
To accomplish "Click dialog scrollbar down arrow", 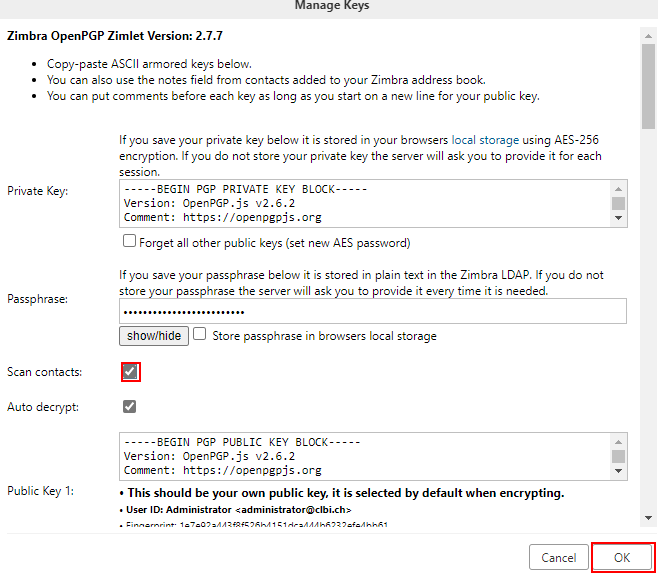I will point(648,518).
